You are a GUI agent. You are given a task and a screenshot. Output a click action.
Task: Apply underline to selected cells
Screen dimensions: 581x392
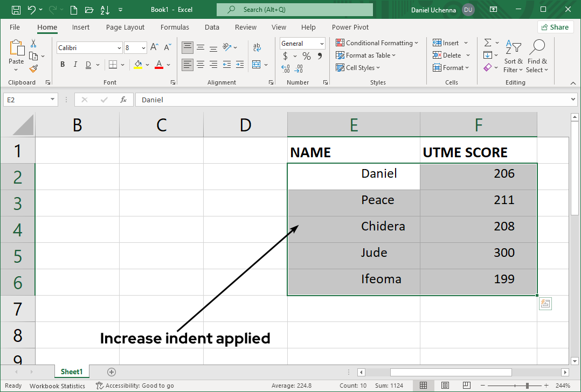(x=88, y=64)
